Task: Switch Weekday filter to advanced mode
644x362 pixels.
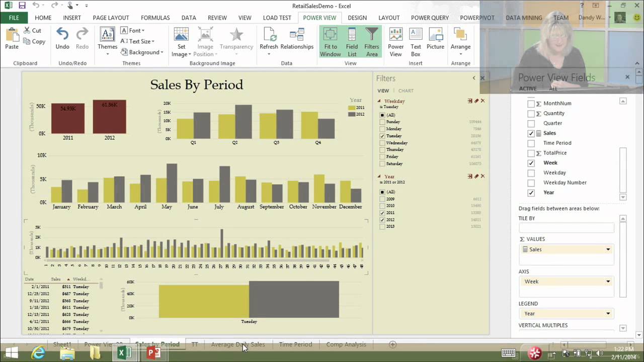Action: coord(470,101)
